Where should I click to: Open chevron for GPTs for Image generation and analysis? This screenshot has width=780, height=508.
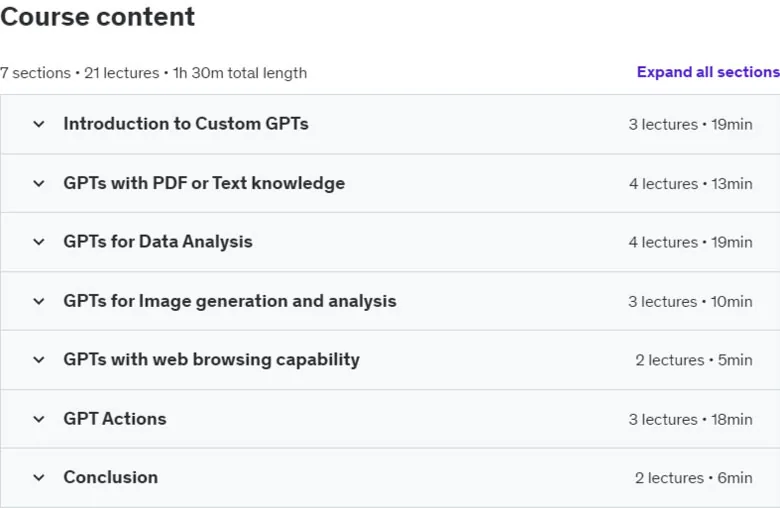coord(39,302)
